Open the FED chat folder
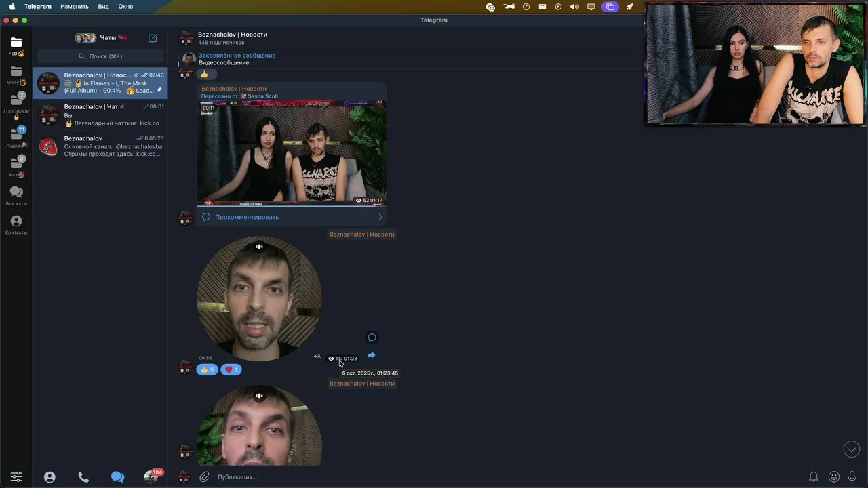The height and width of the screenshot is (488, 868). click(x=16, y=46)
